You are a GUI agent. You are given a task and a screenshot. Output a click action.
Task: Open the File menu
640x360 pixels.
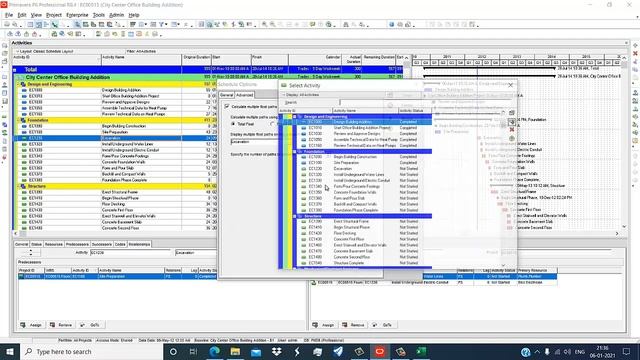9,15
